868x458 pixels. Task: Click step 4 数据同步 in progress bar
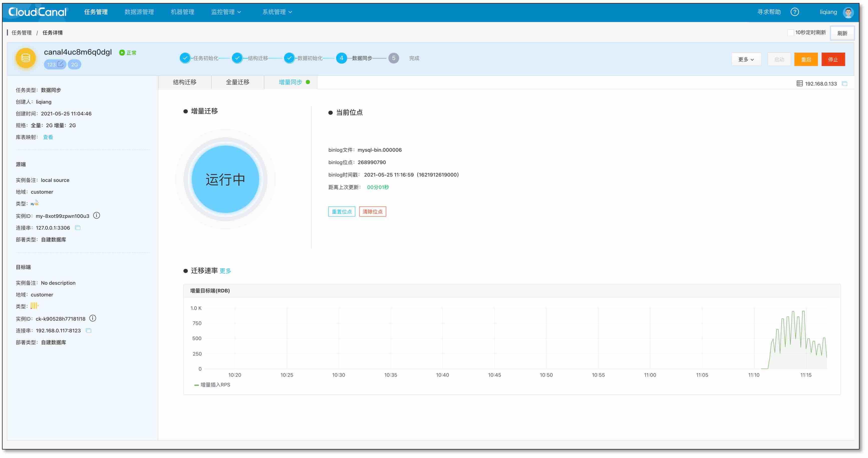pyautogui.click(x=341, y=58)
